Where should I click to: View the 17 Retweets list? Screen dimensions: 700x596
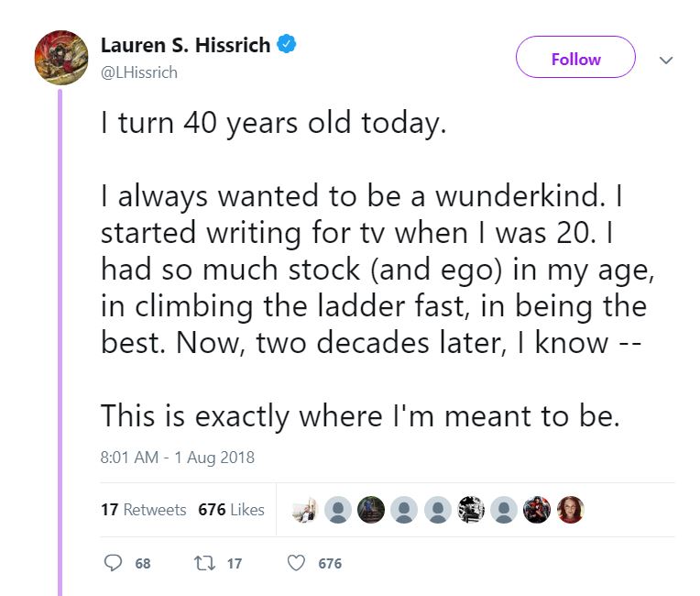tap(143, 509)
